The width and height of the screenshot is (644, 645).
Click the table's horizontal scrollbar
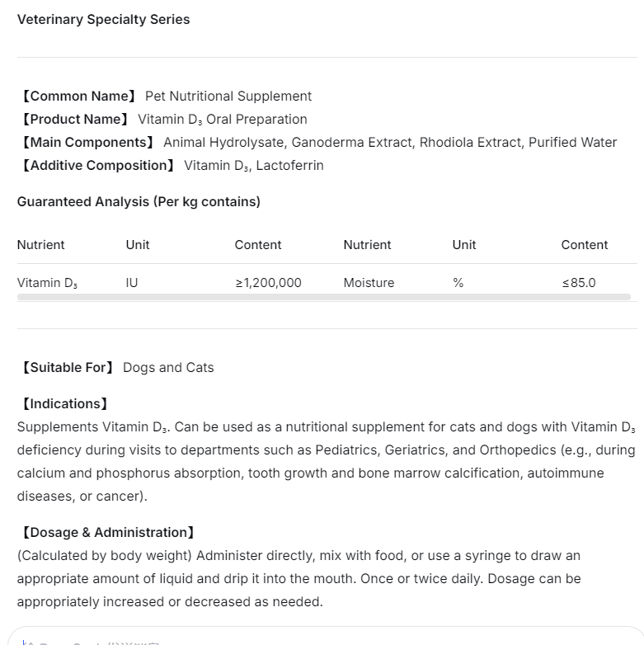pyautogui.click(x=323, y=297)
